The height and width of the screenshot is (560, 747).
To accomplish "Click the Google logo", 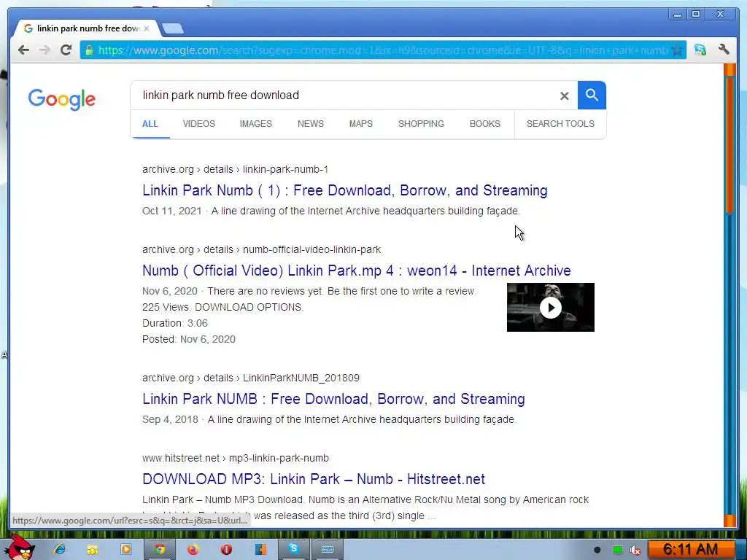I will (62, 99).
